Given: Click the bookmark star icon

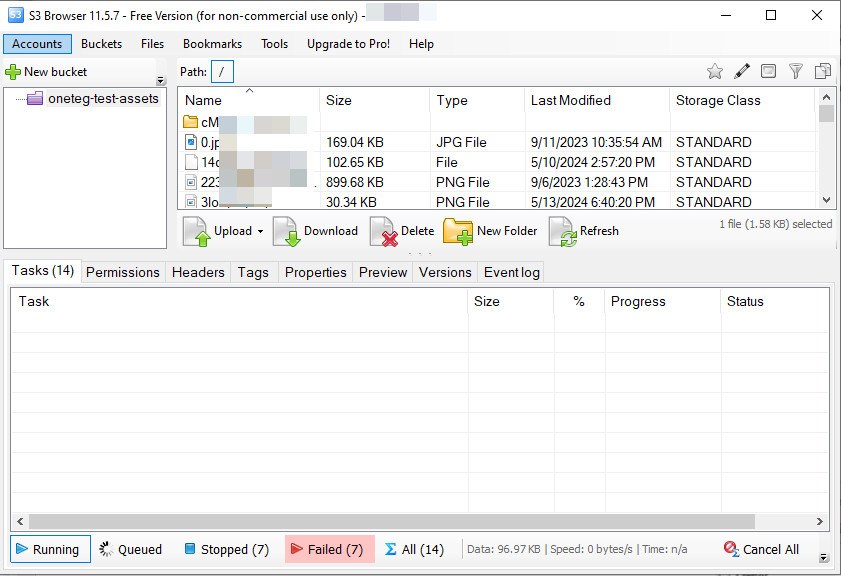Looking at the screenshot, I should click(x=714, y=71).
